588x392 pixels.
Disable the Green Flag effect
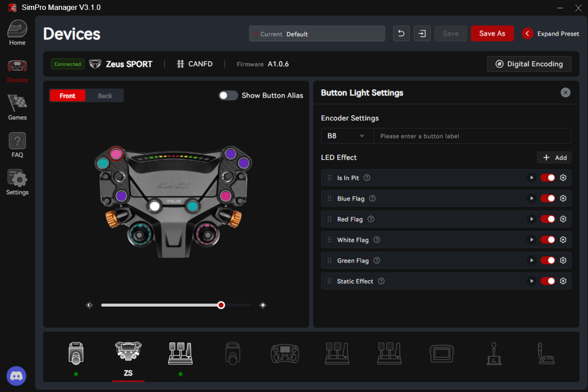[548, 260]
